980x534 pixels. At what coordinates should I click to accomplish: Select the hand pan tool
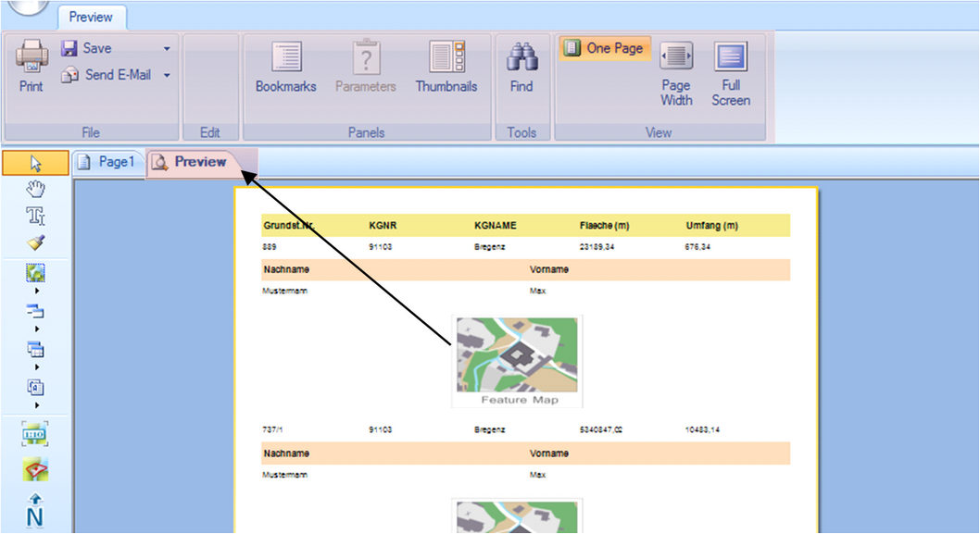pyautogui.click(x=35, y=189)
